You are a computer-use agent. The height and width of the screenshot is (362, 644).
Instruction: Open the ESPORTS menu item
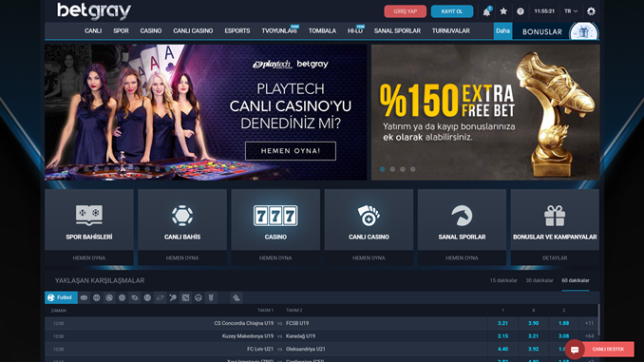(x=237, y=31)
